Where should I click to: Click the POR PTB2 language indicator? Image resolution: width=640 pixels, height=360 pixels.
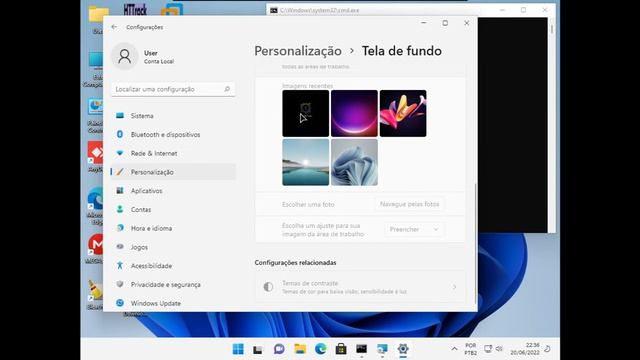click(x=471, y=349)
